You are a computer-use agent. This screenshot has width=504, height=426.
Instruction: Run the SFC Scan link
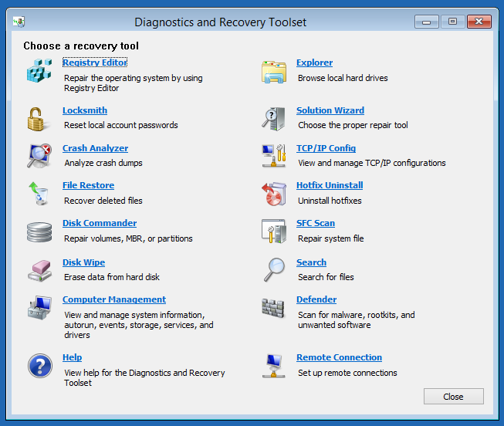click(316, 223)
